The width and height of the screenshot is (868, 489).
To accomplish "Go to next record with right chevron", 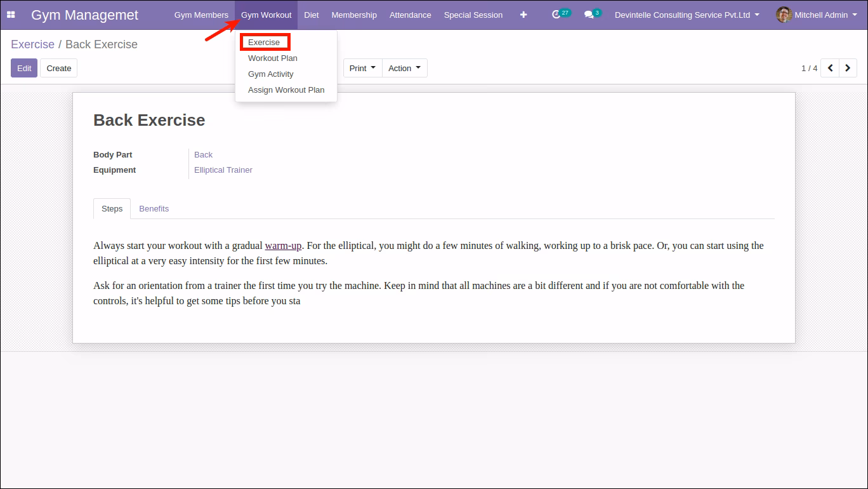I will click(848, 68).
